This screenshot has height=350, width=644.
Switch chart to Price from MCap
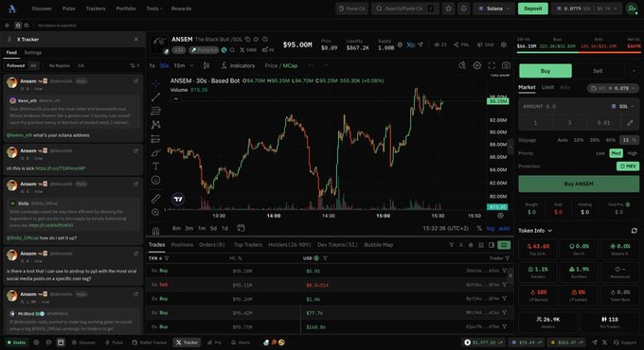click(271, 65)
